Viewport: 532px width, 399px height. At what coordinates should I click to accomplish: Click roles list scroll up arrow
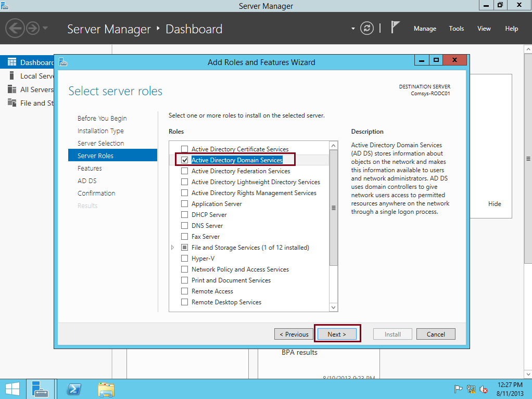[334, 146]
